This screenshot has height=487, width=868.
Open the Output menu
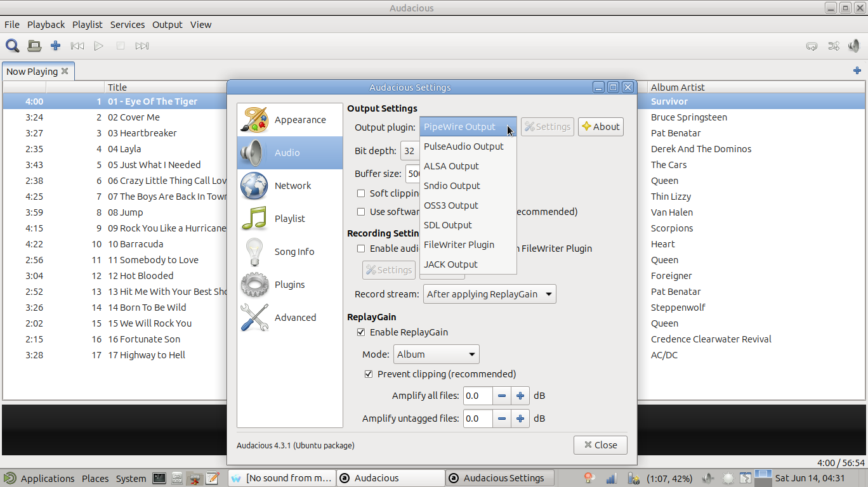click(x=168, y=25)
